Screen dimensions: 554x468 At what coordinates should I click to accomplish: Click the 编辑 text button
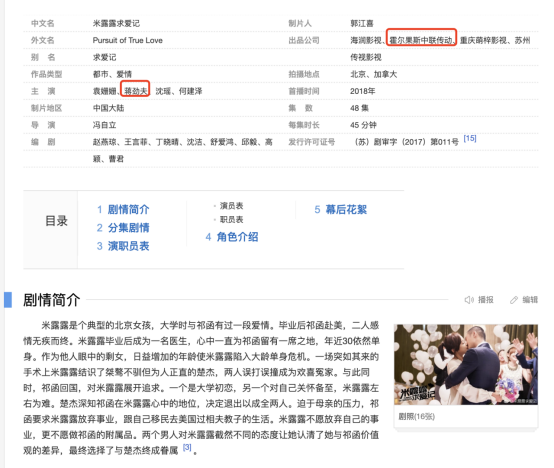coord(530,300)
